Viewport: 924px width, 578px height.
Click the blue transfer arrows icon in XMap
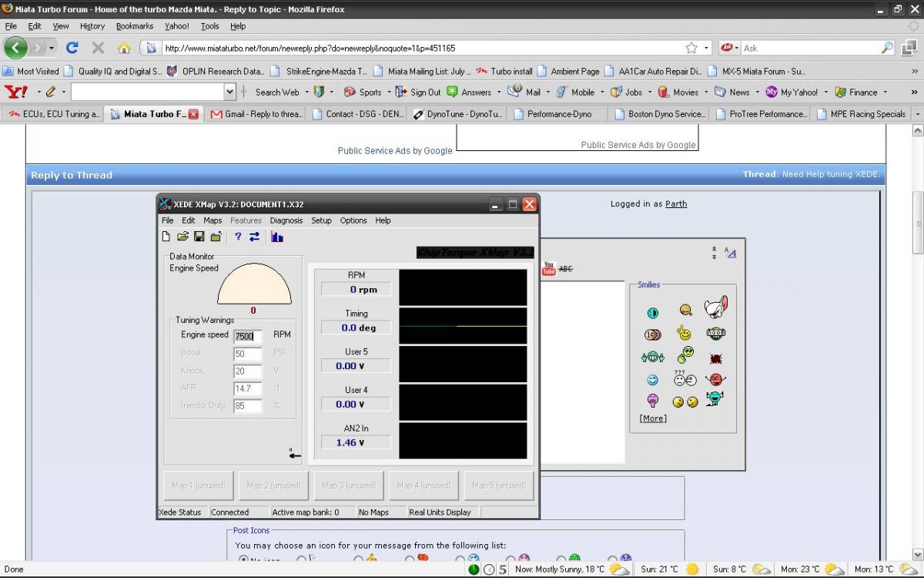[x=254, y=237]
